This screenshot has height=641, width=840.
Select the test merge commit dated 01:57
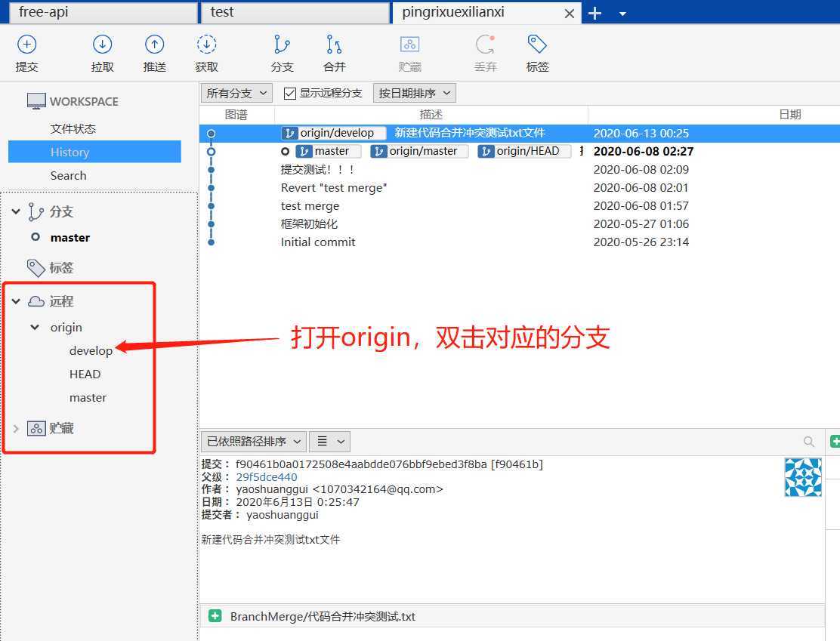point(520,206)
